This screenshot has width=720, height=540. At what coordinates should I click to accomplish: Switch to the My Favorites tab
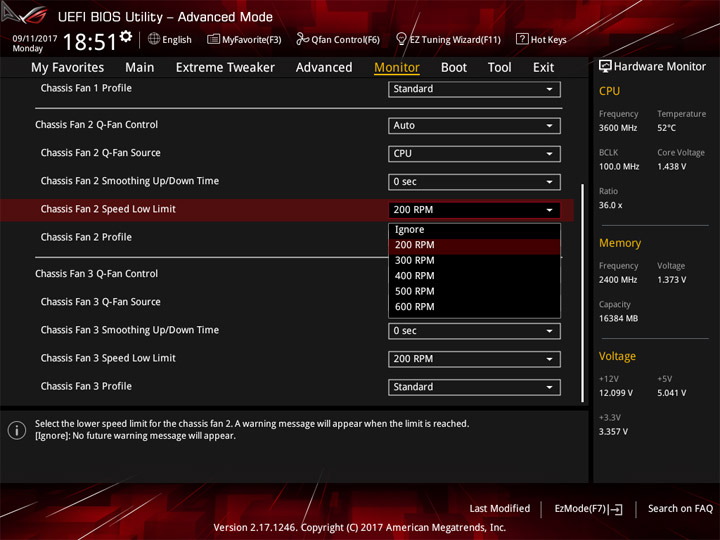(x=68, y=68)
